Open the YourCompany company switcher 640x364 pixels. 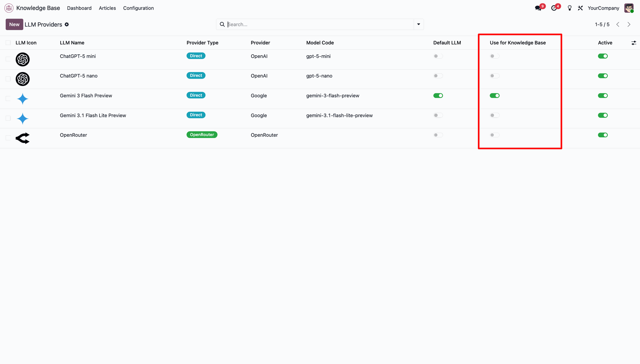603,8
